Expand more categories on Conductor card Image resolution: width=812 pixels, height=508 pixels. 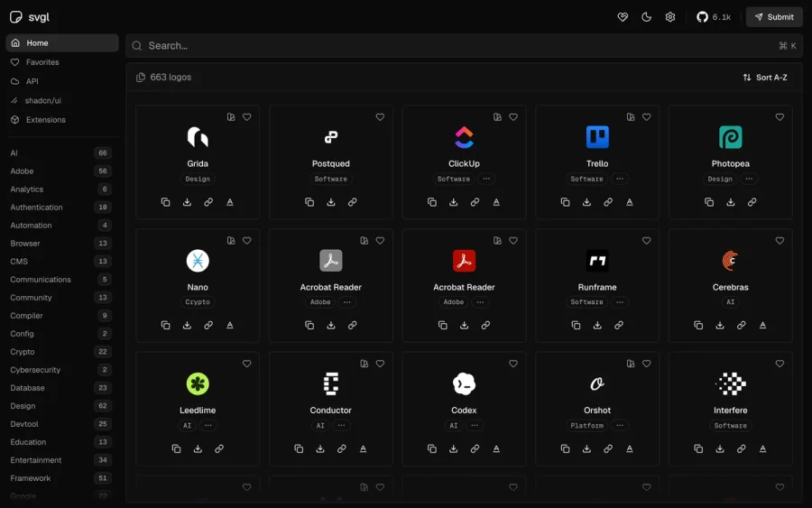(341, 426)
